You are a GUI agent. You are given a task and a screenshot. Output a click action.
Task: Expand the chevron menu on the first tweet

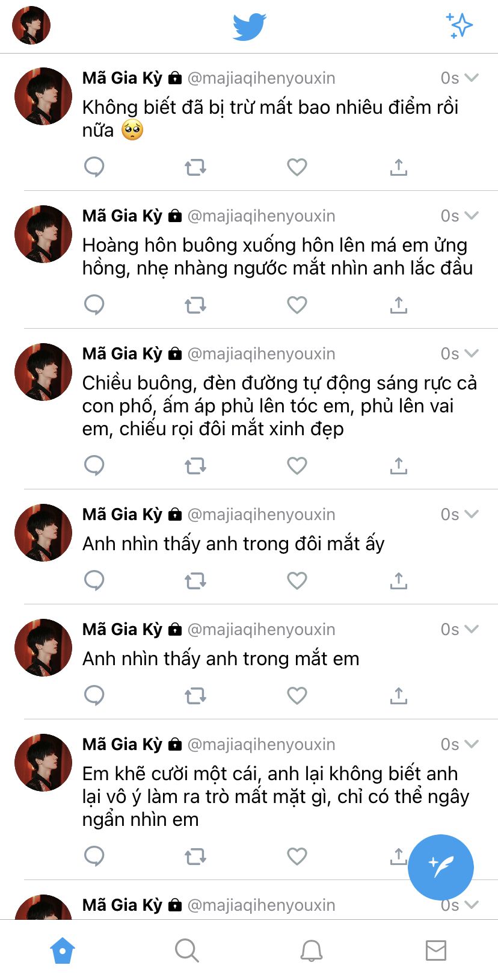coord(472,78)
